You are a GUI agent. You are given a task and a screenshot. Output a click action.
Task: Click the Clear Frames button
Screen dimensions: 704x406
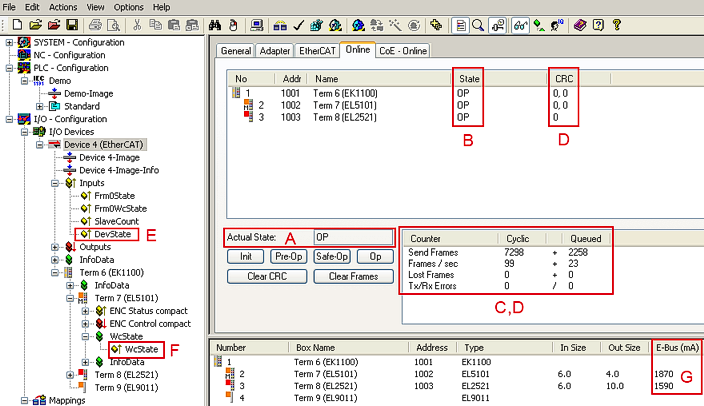pos(353,276)
